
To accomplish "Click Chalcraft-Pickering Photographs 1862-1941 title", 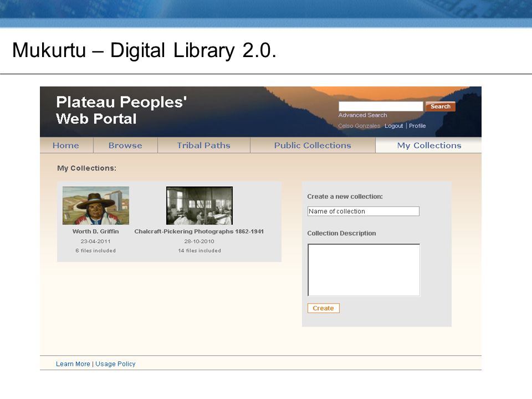I will tap(199, 232).
